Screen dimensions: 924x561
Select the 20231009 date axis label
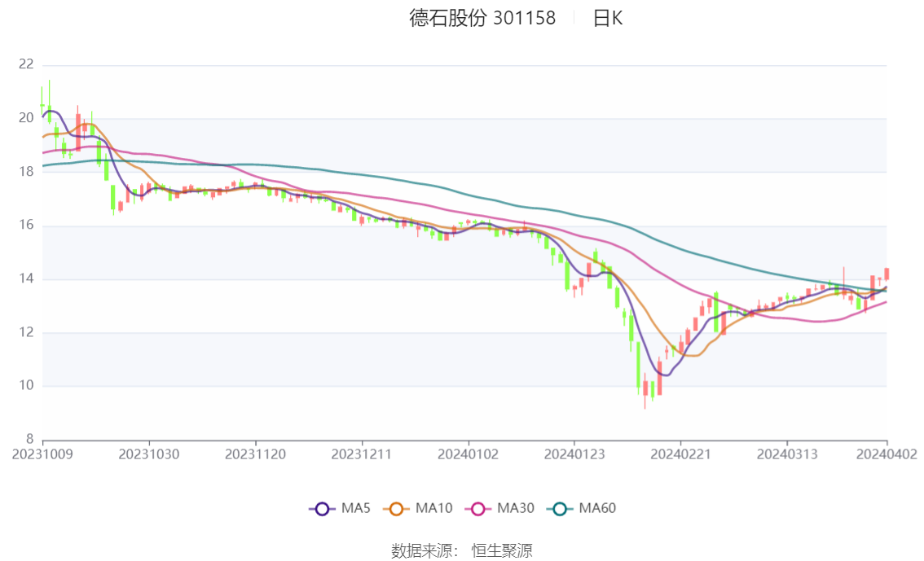pos(42,454)
